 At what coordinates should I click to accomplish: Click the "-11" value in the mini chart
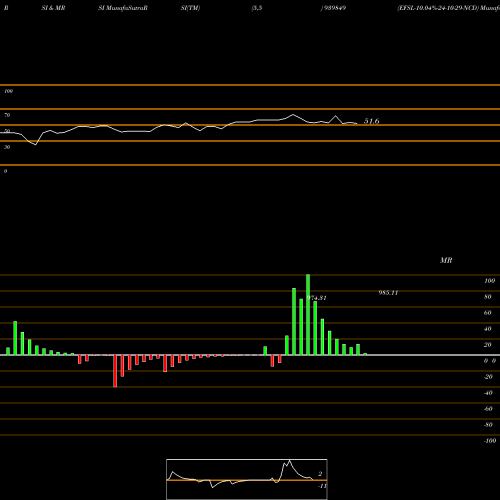(x=322, y=486)
